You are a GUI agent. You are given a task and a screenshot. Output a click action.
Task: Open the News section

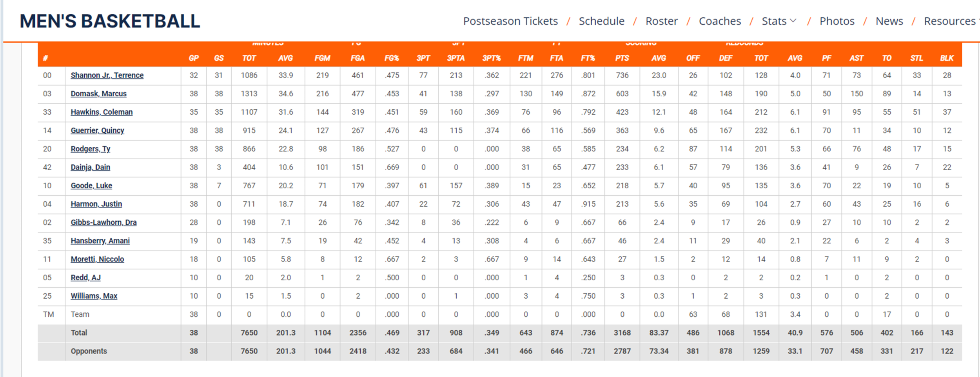(889, 21)
